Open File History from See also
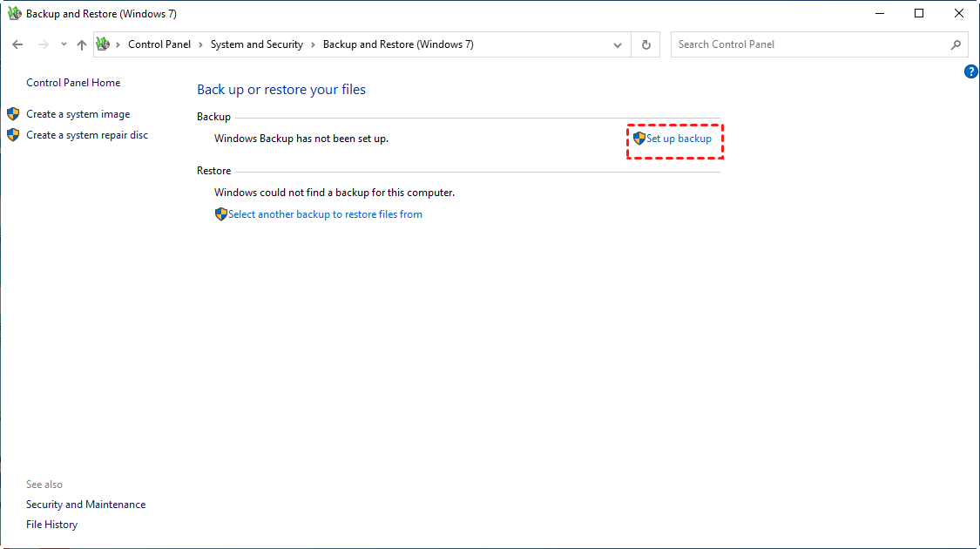980x549 pixels. (x=51, y=524)
